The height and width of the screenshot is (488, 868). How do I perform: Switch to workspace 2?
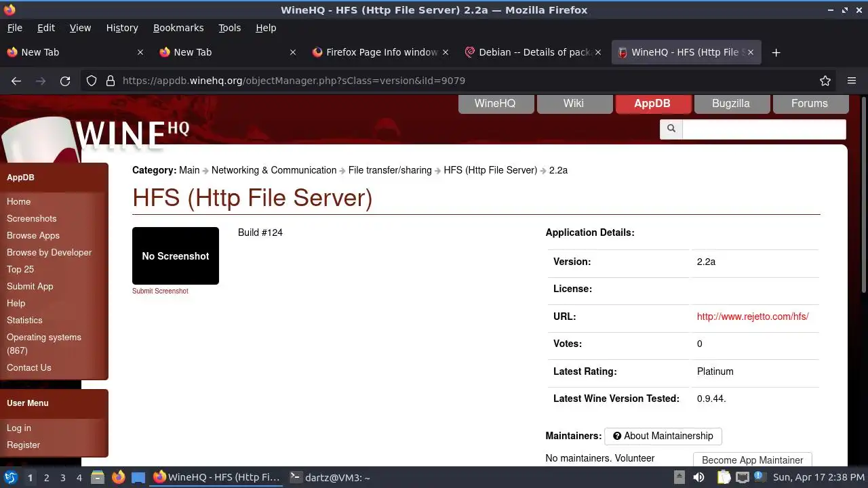coord(46,477)
